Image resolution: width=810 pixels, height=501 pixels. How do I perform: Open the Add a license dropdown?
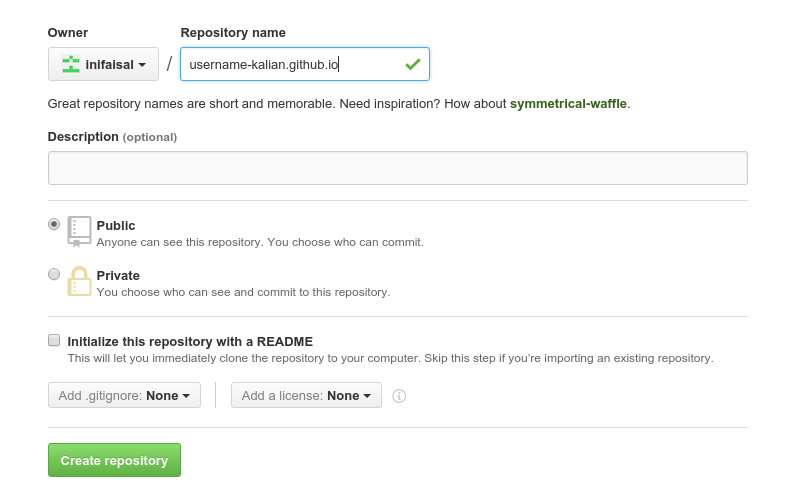pos(306,395)
